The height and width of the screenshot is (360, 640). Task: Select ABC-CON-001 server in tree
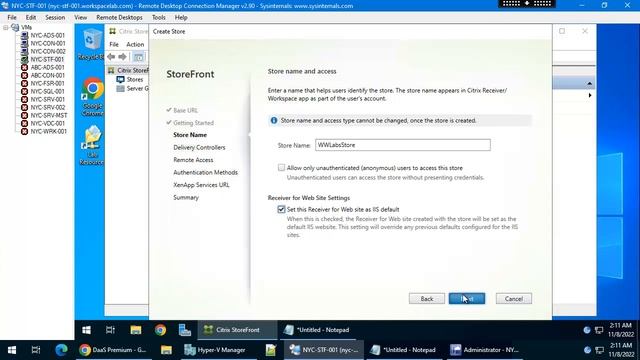click(47, 76)
